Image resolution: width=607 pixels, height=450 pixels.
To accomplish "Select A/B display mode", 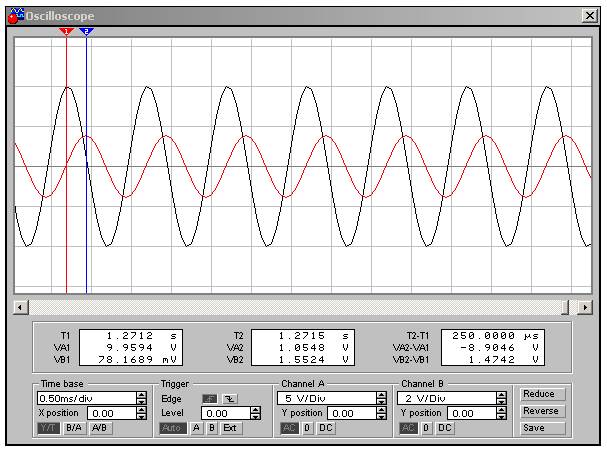I will pyautogui.click(x=100, y=428).
